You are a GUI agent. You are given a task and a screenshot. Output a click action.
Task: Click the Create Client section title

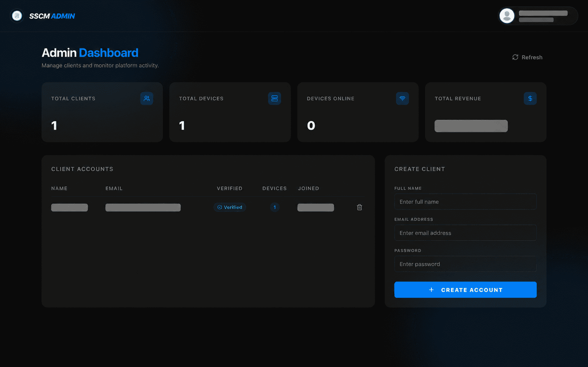(420, 169)
